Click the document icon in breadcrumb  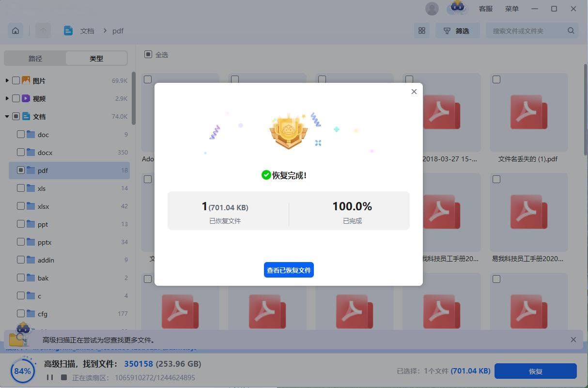pos(68,31)
